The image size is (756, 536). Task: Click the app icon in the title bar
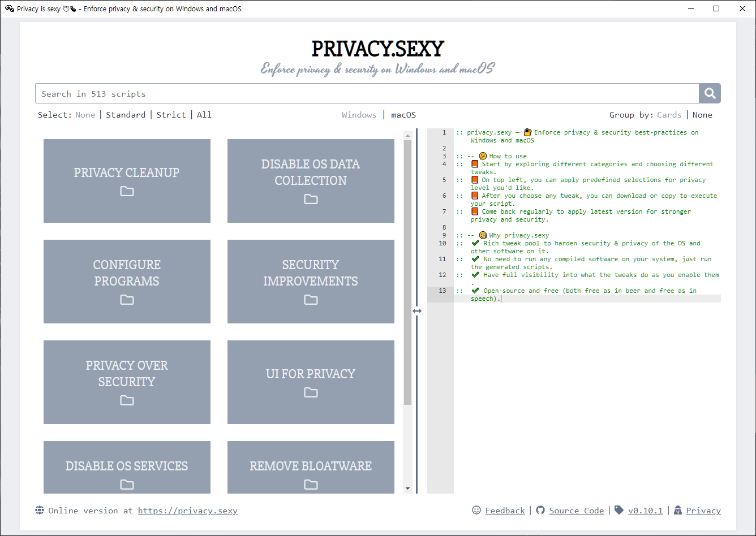(10, 8)
